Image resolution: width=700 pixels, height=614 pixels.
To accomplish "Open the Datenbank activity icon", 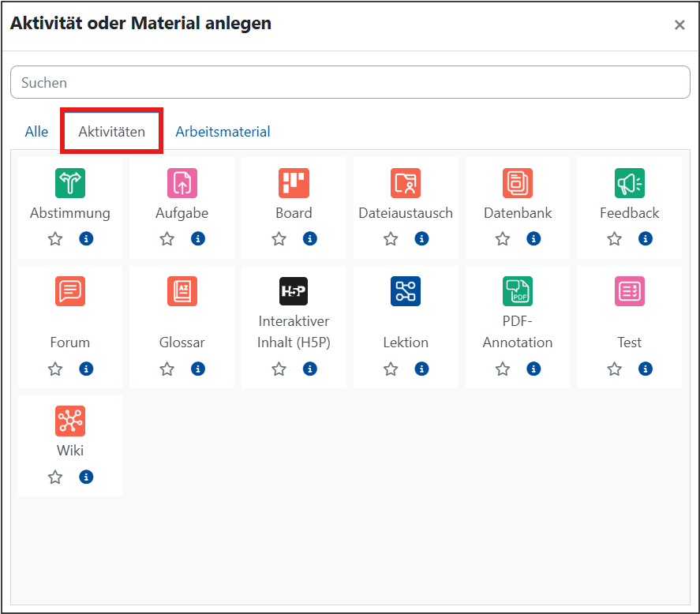I will click(x=518, y=183).
